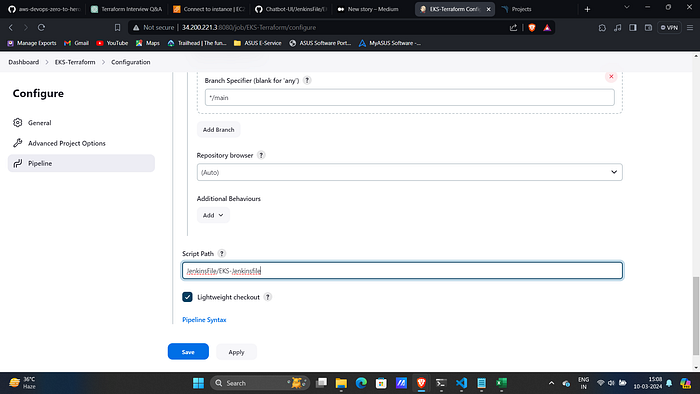Click the Script Path input field
The width and height of the screenshot is (700, 394).
pyautogui.click(x=402, y=270)
